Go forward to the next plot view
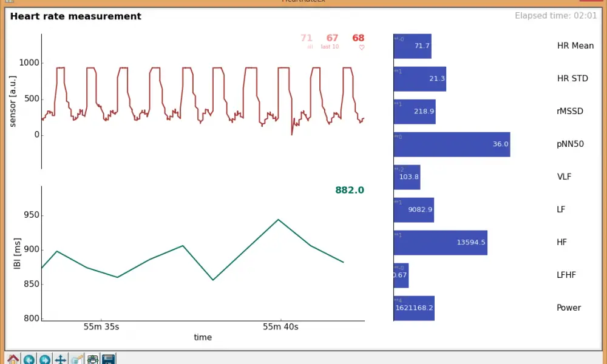 [45, 359]
